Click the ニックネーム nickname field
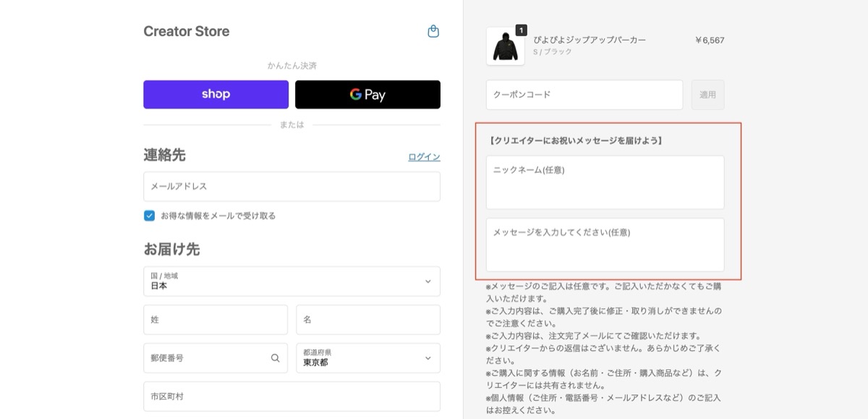868x419 pixels. point(605,182)
